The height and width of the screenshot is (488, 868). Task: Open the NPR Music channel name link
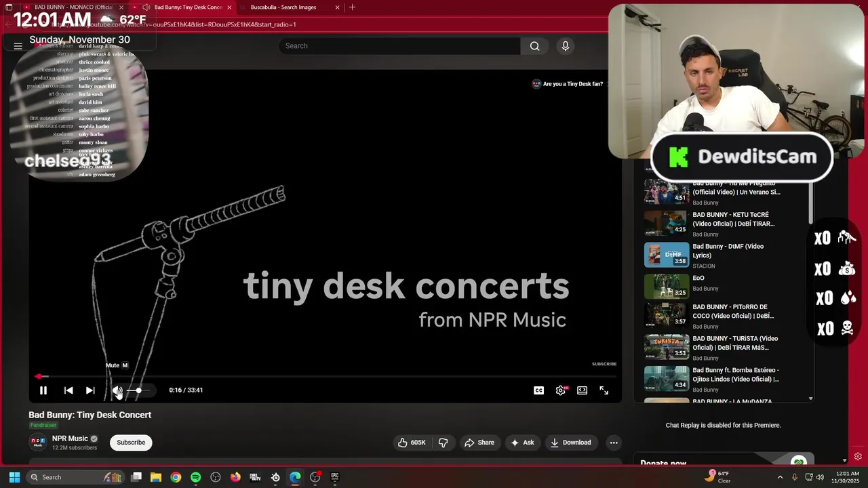point(70,439)
